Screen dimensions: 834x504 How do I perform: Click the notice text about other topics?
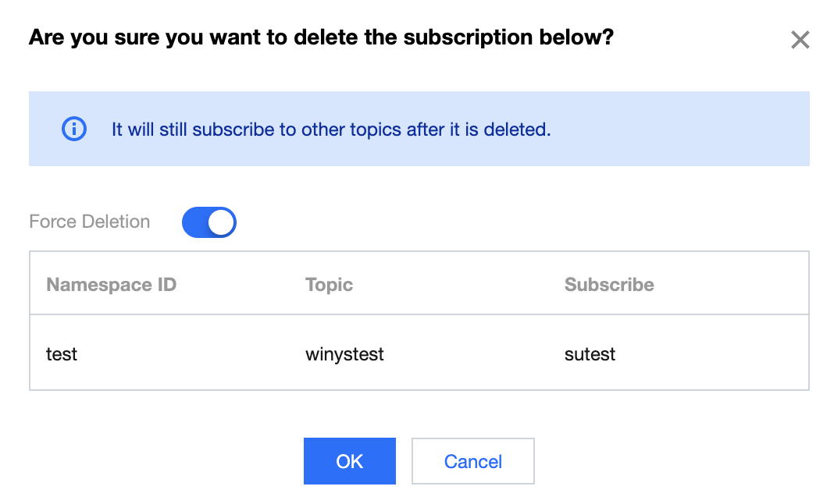coord(331,130)
